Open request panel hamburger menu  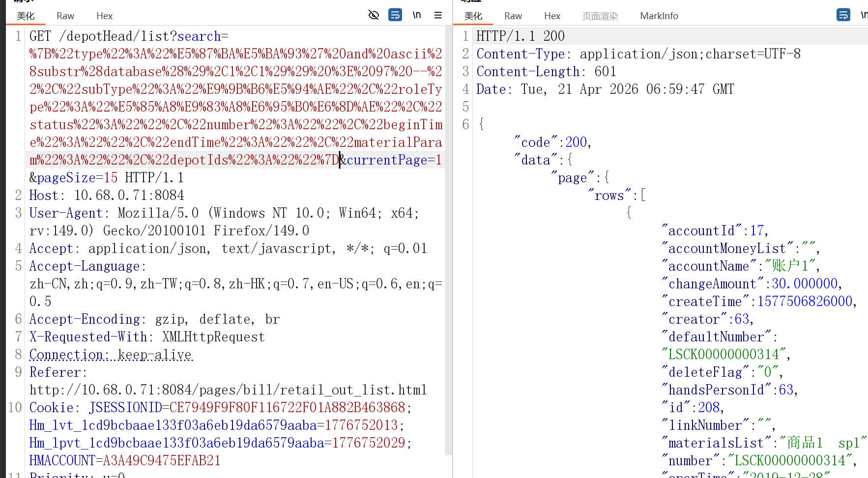[x=438, y=15]
